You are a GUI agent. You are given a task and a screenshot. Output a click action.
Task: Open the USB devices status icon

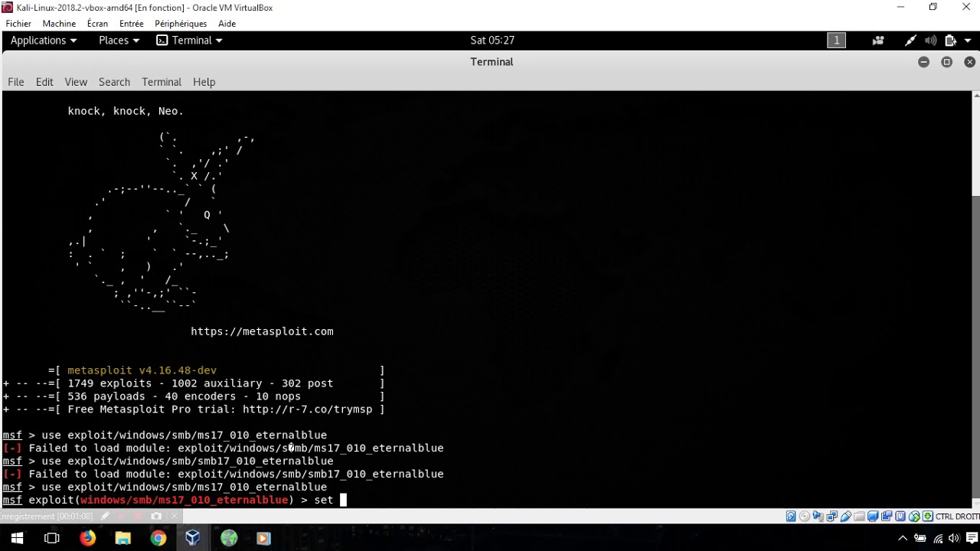click(x=845, y=517)
